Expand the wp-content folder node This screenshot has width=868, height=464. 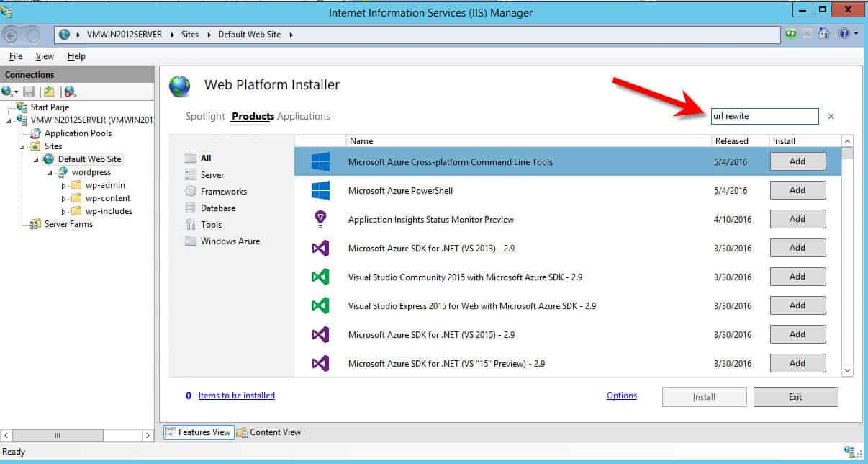coord(63,199)
